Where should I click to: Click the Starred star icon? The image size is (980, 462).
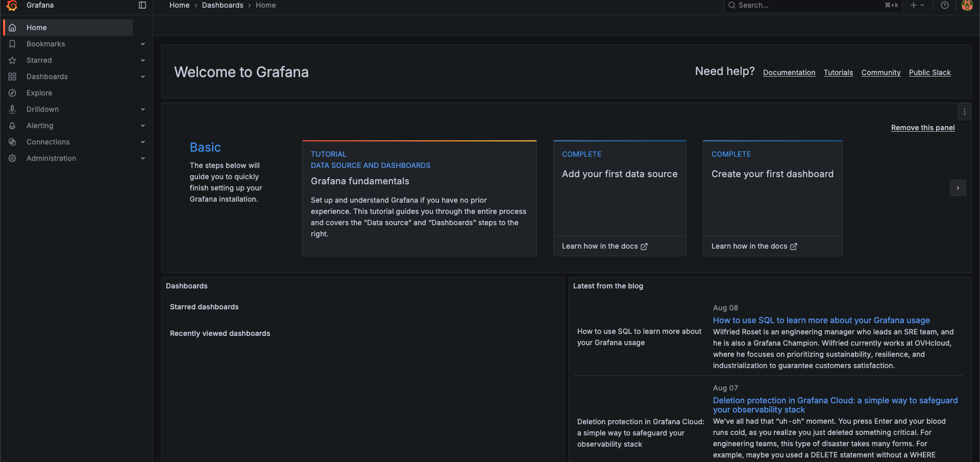[x=12, y=60]
